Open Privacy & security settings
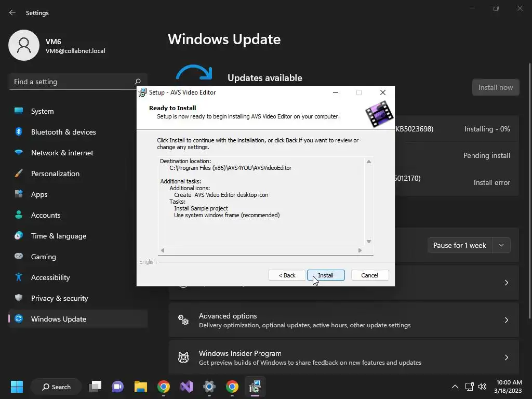The height and width of the screenshot is (399, 532). pyautogui.click(x=78, y=298)
